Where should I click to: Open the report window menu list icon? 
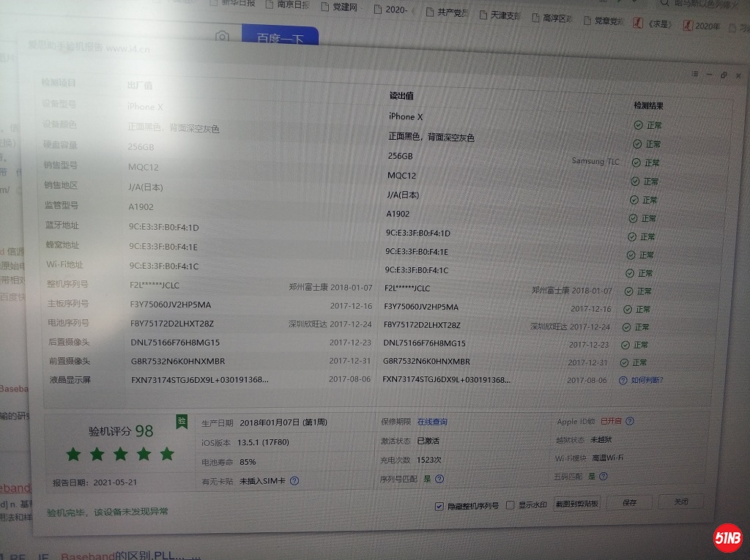coord(694,75)
